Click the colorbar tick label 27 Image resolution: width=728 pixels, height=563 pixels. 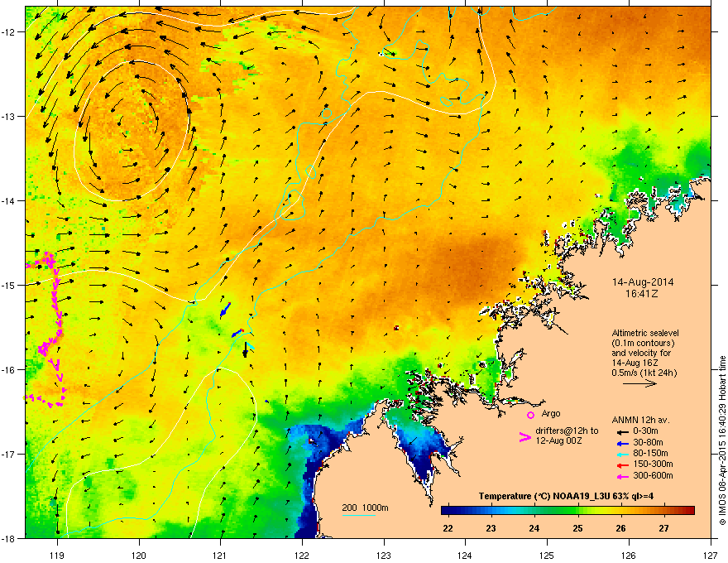664,528
